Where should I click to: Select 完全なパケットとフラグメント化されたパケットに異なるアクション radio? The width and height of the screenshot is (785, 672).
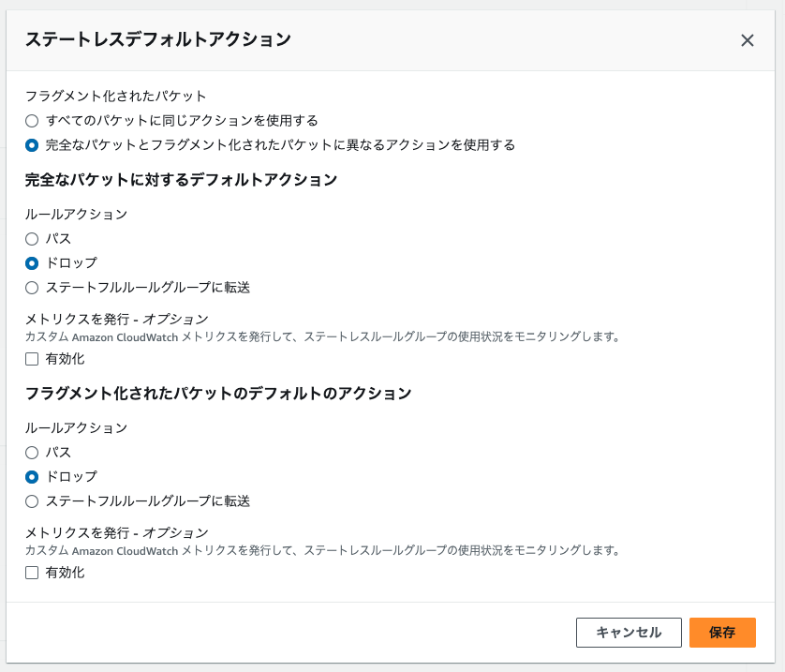(32, 145)
